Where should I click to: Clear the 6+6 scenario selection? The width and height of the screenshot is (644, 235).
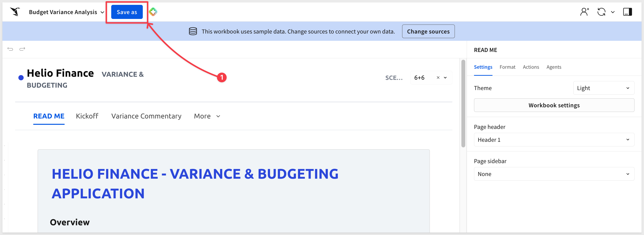point(438,78)
